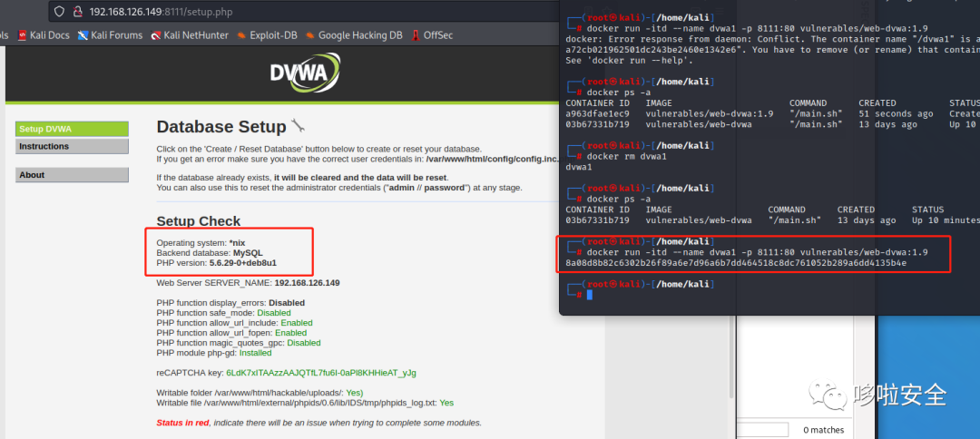Click the php-gd Installed status
The height and width of the screenshot is (439, 980).
[x=256, y=353]
